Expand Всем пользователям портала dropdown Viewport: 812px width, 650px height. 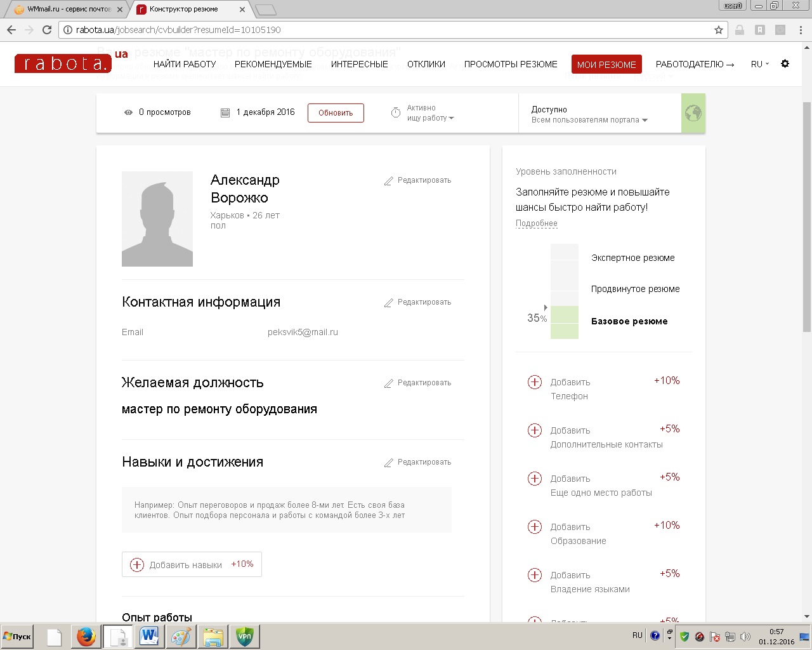click(x=589, y=120)
